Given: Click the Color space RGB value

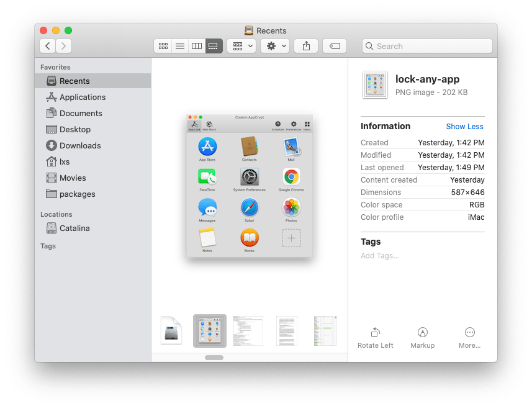Looking at the screenshot, I should tap(477, 205).
